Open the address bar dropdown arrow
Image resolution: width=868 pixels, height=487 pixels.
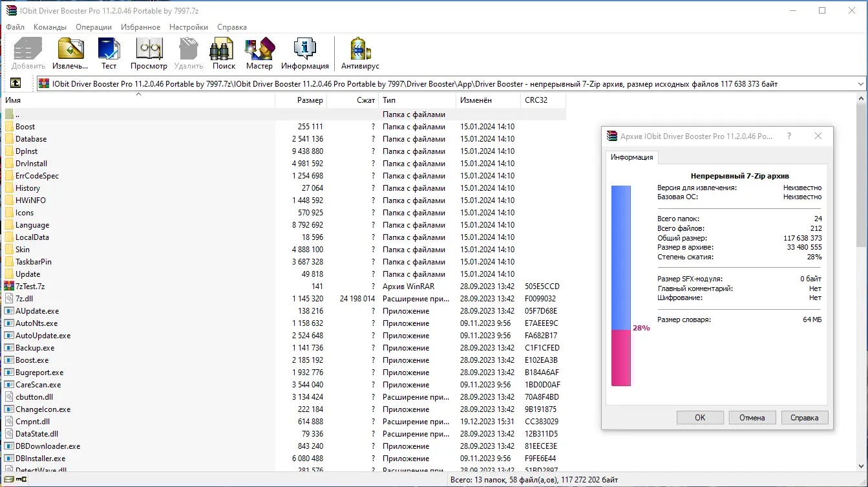(x=861, y=83)
